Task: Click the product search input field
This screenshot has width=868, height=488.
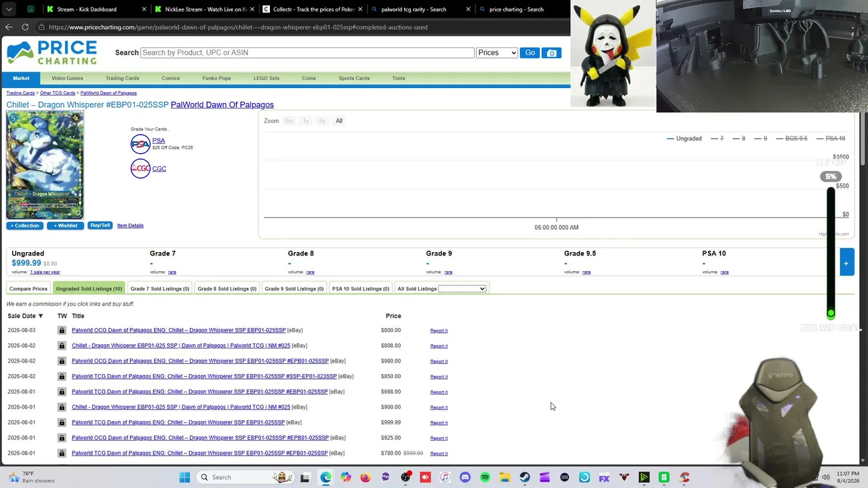Action: pyautogui.click(x=307, y=53)
